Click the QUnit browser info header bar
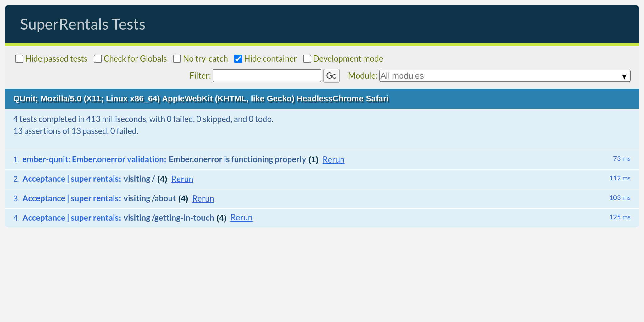Viewport: 644px width, 322px height. coord(201,98)
